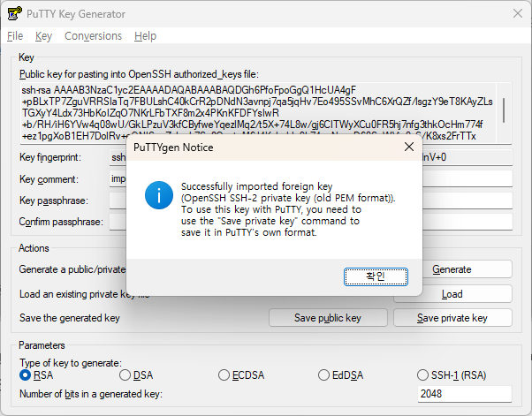Close the PuTTYgen Notice dialog with the X
532x416 pixels.
click(x=409, y=147)
